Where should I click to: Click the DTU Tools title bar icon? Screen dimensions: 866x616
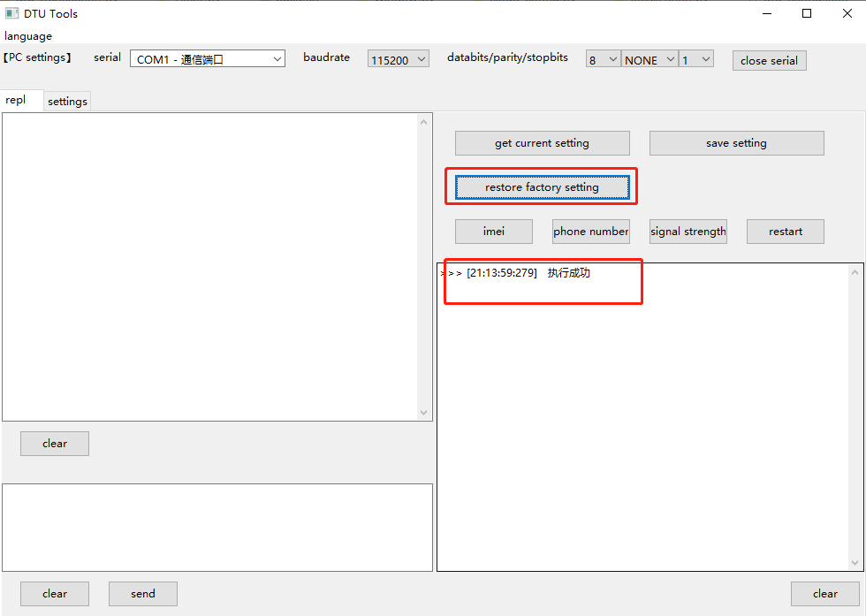pyautogui.click(x=12, y=12)
